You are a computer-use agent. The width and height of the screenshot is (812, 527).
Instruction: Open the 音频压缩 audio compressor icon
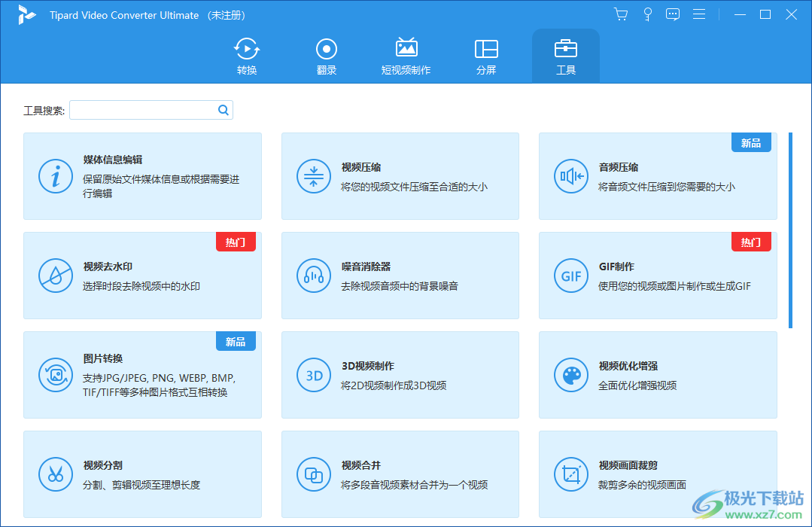[571, 176]
